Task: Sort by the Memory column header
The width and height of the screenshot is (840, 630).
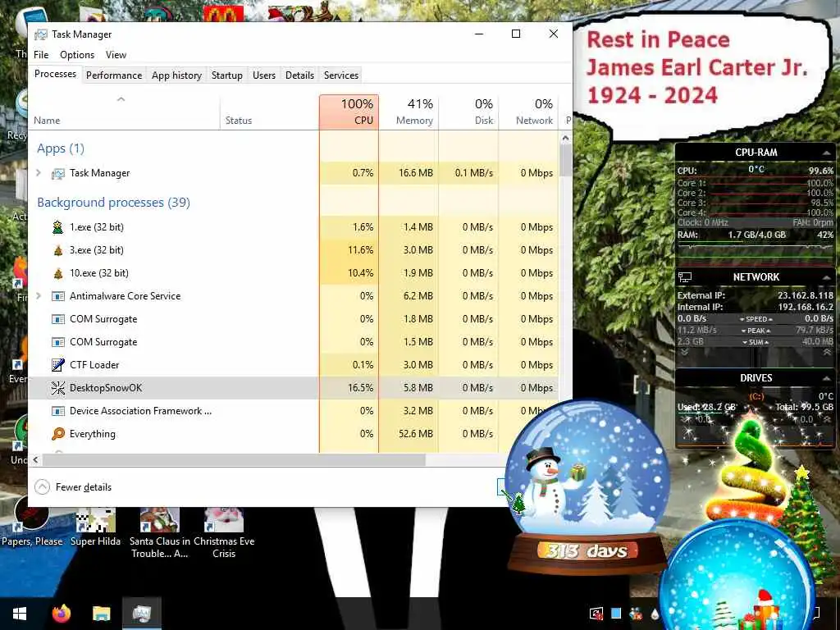Action: click(409, 112)
